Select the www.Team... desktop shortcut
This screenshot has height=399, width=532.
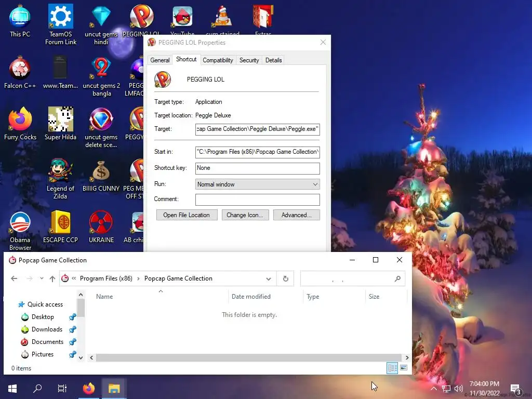(x=60, y=73)
